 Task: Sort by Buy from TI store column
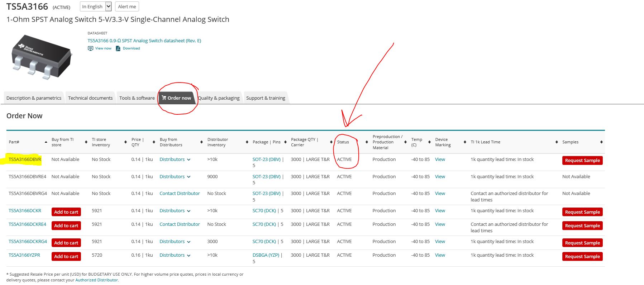(x=86, y=142)
